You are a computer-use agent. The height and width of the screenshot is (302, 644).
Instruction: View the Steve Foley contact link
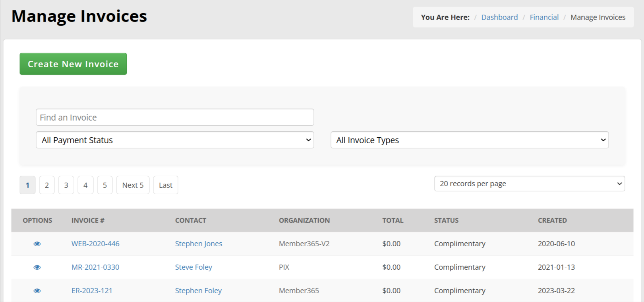point(193,267)
